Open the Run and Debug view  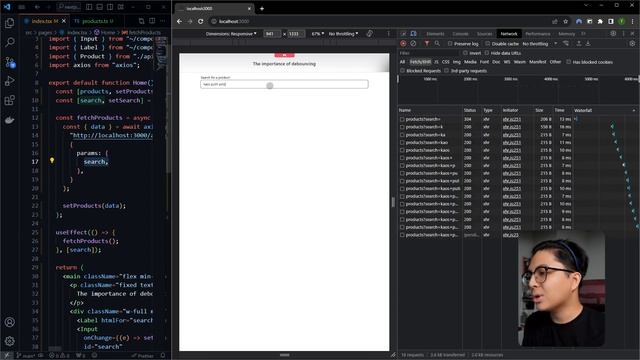click(9, 81)
